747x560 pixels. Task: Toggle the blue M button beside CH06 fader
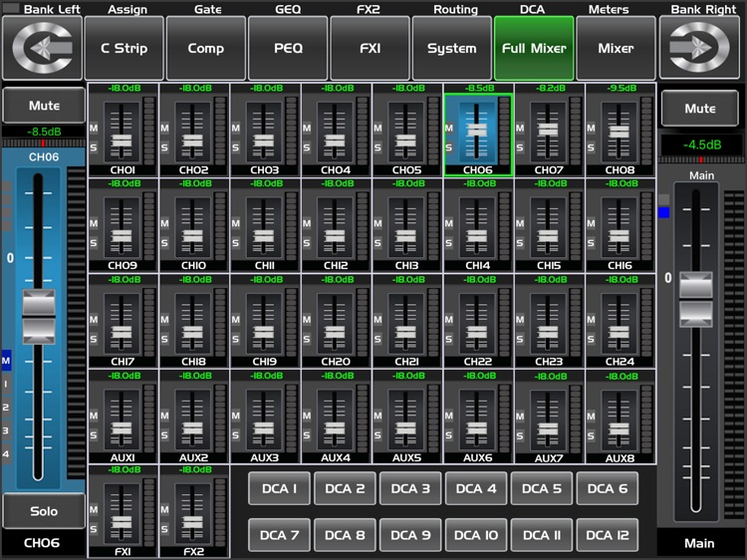click(x=6, y=361)
